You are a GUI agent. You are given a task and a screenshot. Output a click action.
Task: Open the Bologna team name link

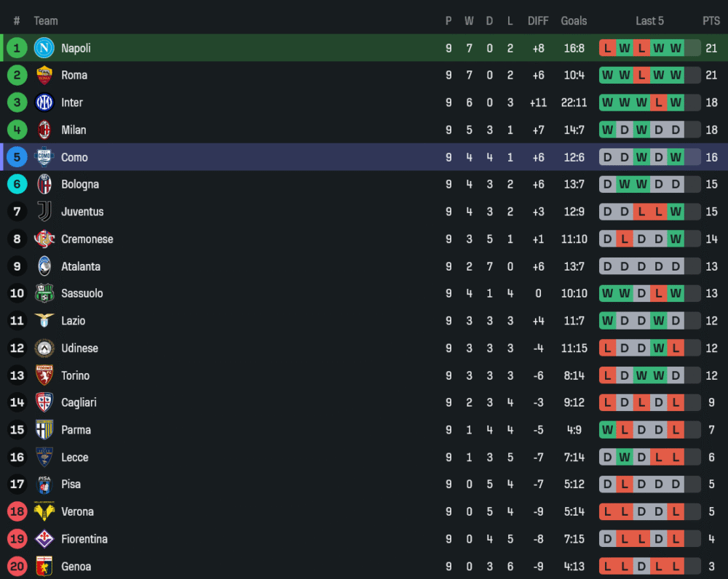click(80, 184)
